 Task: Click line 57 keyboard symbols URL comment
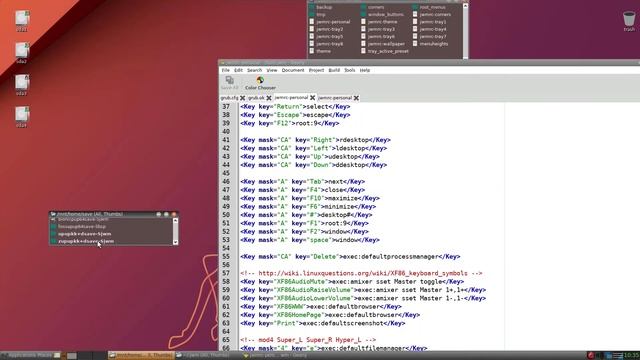[361, 273]
